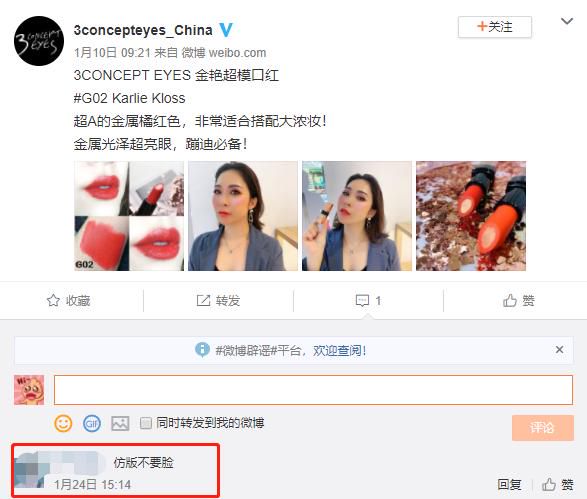The height and width of the screenshot is (499, 587).
Task: Reply to comment via 回复
Action: (509, 484)
